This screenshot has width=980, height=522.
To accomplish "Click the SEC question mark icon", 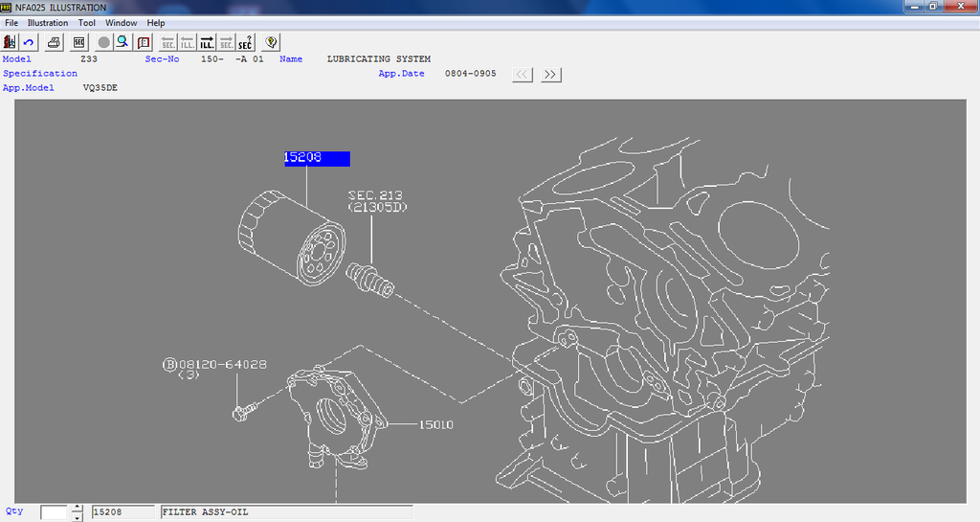I will (x=246, y=42).
